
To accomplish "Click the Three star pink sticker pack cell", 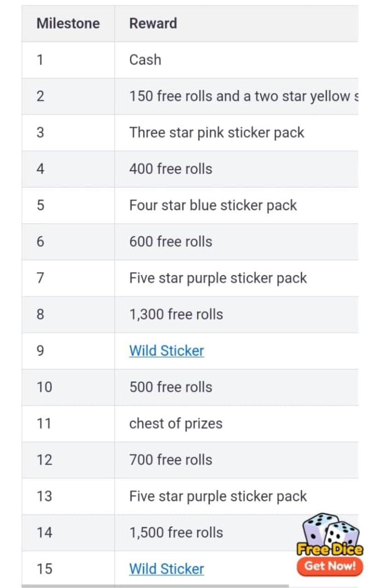I will click(x=236, y=133).
